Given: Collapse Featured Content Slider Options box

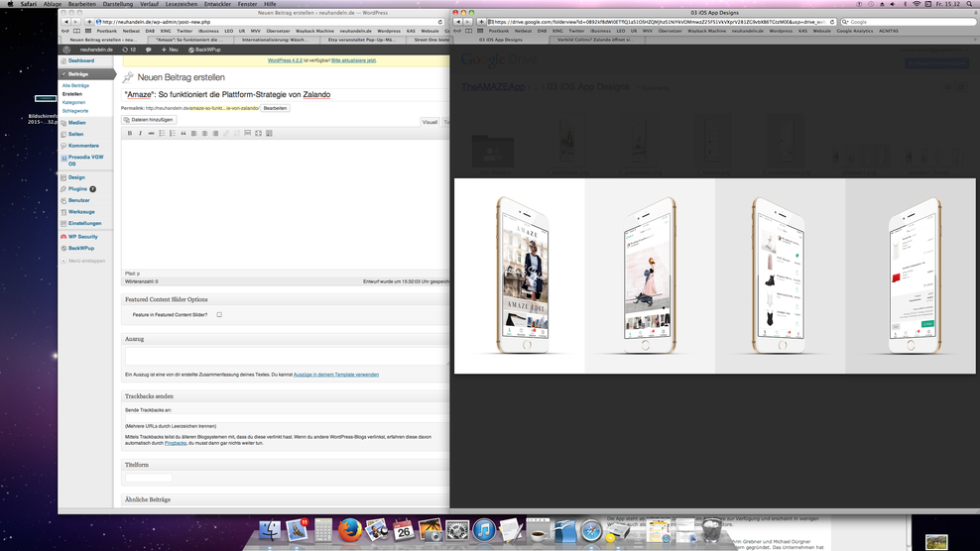Looking at the screenshot, I should 285,299.
